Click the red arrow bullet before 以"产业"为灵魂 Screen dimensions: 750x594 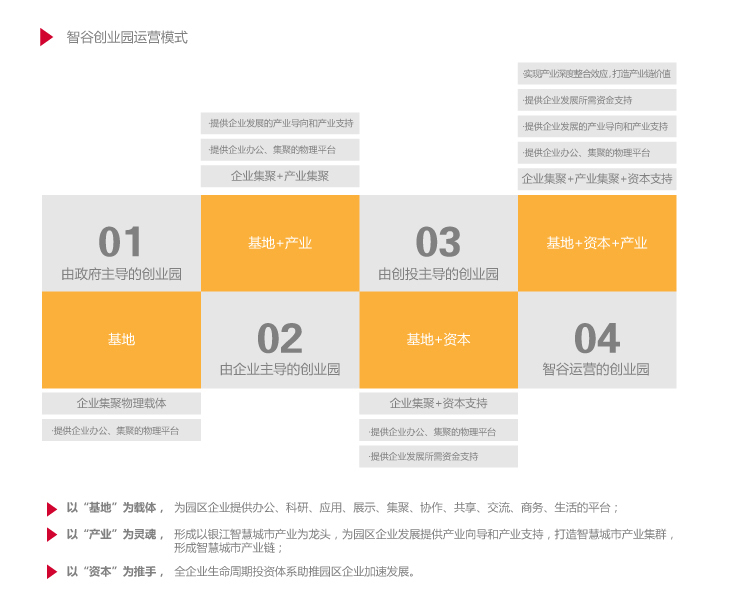[x=52, y=535]
